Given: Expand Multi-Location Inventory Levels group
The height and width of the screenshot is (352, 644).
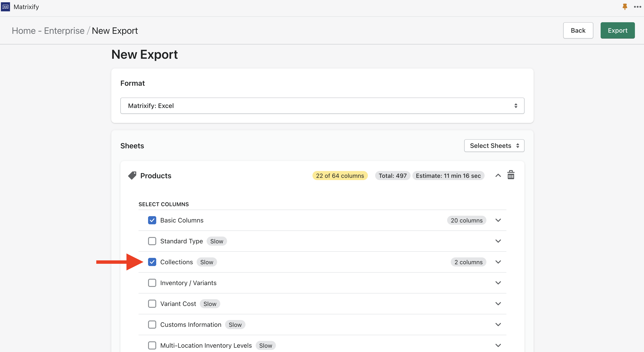Looking at the screenshot, I should 498,345.
